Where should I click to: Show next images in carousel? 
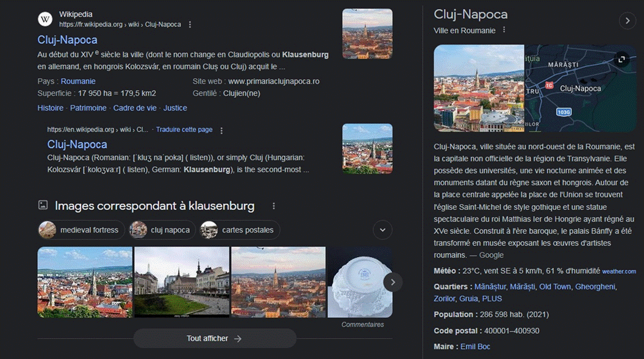point(393,282)
